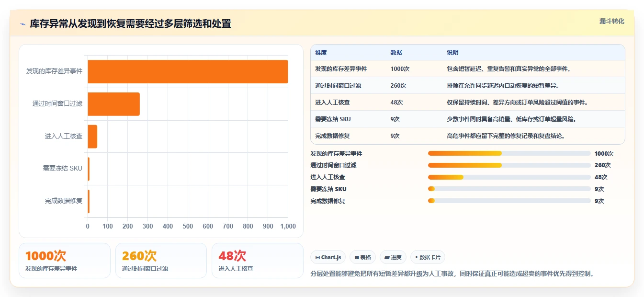Click the 1000次 bar in the chart

(188, 71)
